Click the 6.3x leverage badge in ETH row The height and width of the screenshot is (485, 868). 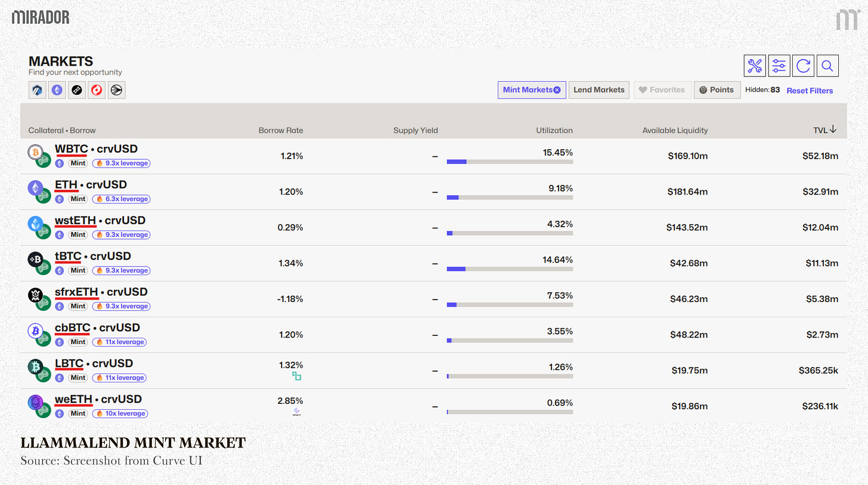click(x=121, y=199)
